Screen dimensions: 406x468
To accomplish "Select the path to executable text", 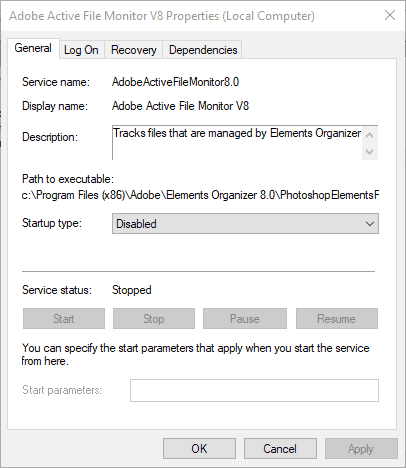I will [200, 195].
